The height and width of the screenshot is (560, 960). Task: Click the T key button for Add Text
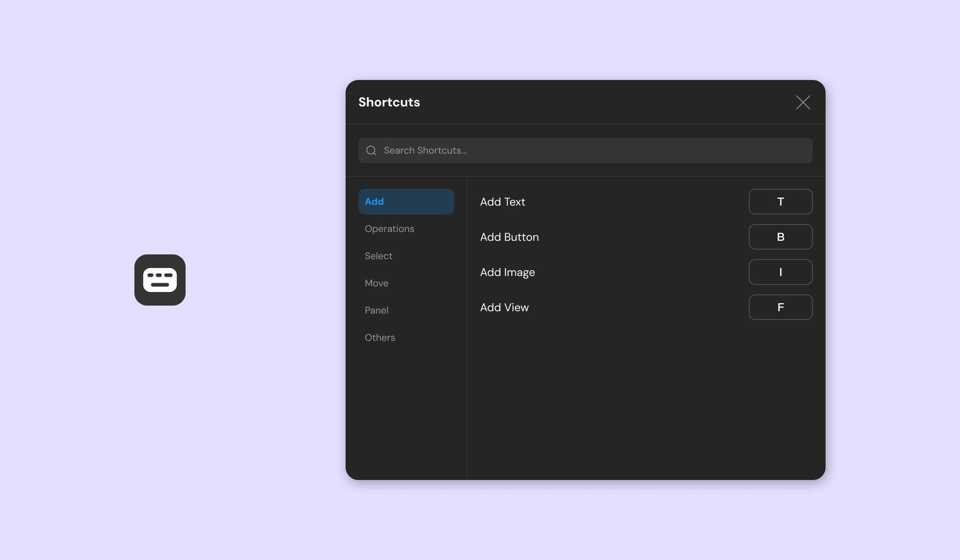780,202
